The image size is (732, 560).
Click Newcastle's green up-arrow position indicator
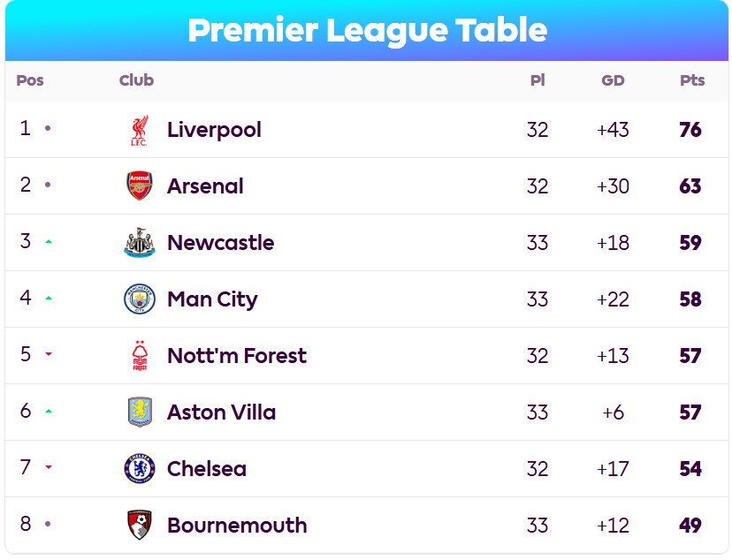(x=49, y=242)
